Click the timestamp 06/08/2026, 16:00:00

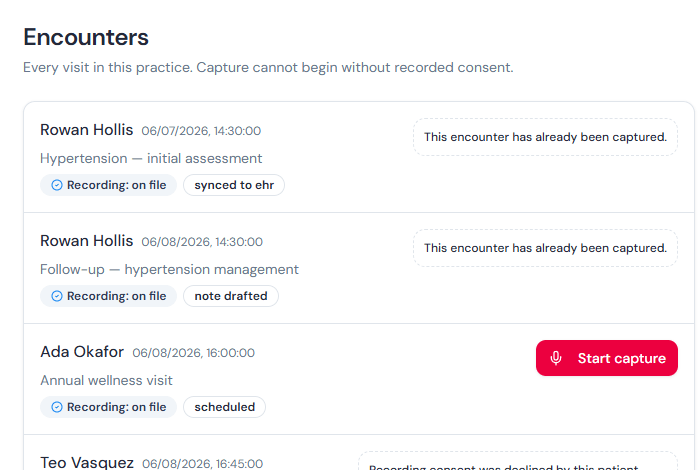[193, 353]
